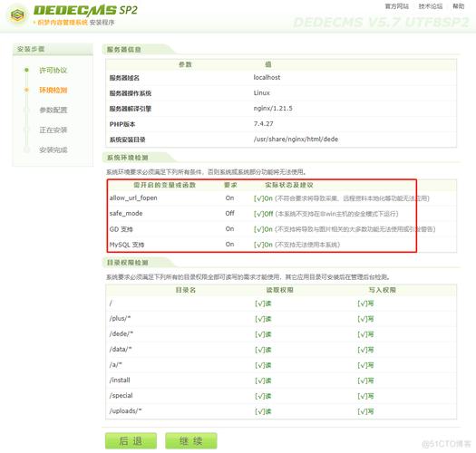Click the /special directory name
The height and width of the screenshot is (453, 476).
[121, 396]
